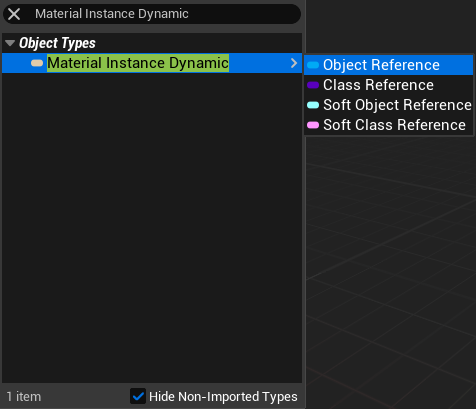Image resolution: width=476 pixels, height=409 pixels.
Task: Click the viewport grid beside the menu
Action: point(391,267)
